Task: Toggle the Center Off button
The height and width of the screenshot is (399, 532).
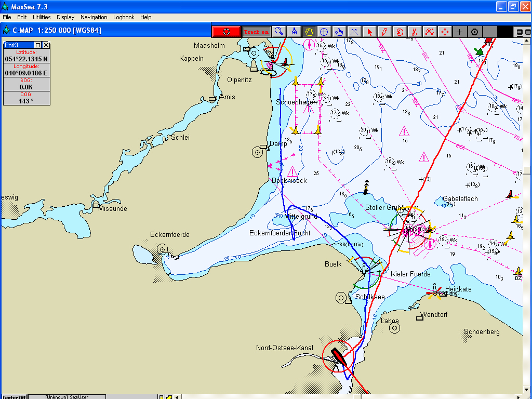Action: (15, 397)
